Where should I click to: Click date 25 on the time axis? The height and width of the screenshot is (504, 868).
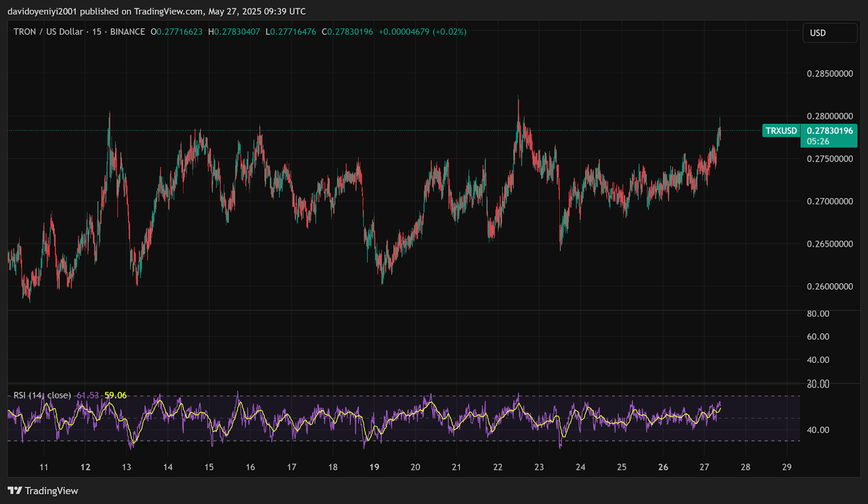[622, 467]
